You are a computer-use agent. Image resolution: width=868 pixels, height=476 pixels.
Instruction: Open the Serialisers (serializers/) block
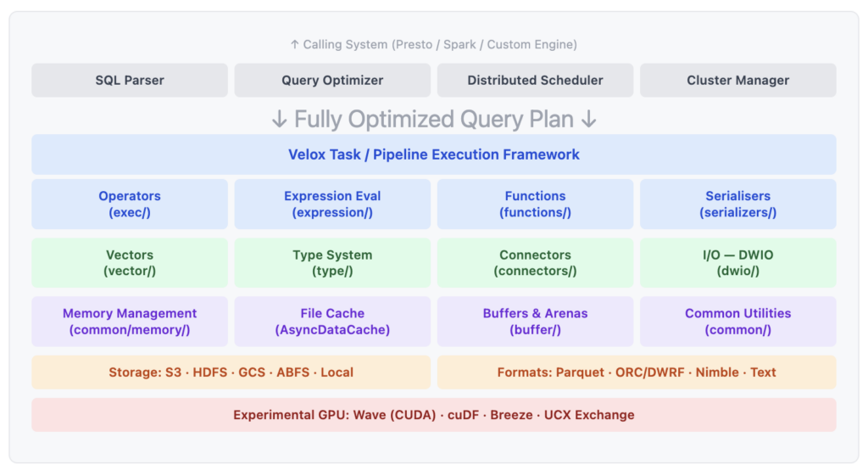coord(738,204)
